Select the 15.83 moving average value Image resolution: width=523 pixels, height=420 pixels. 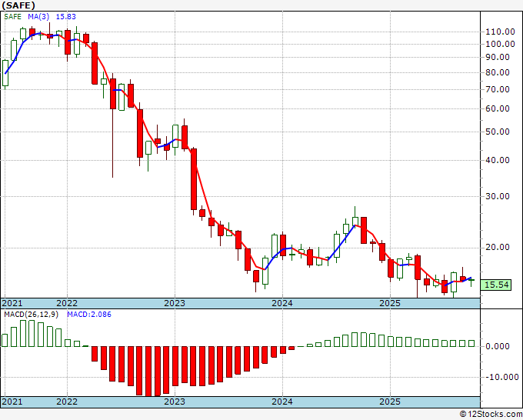coord(65,17)
